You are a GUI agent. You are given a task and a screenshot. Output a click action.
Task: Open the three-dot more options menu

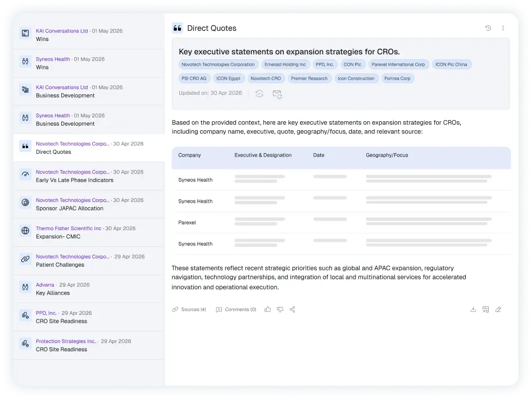tap(503, 28)
